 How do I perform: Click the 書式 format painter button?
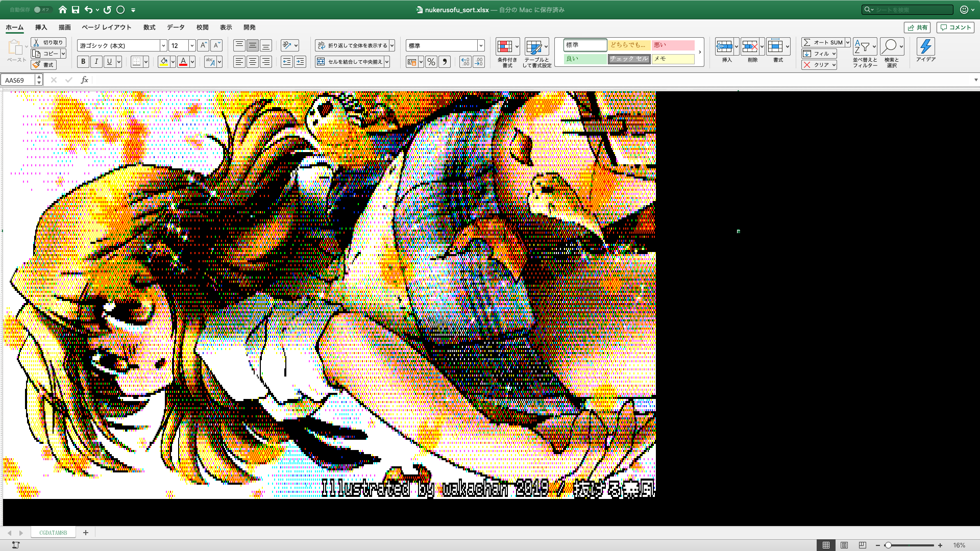(43, 65)
